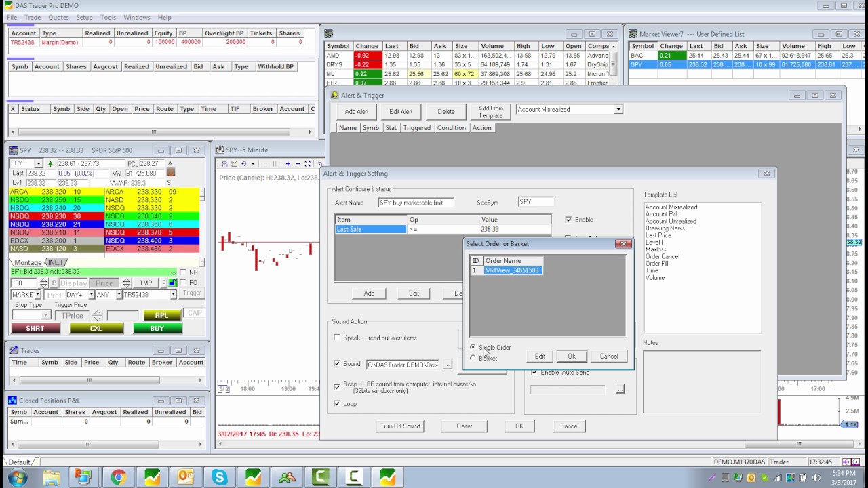
Task: Open the MARKET order type dropdown
Action: [x=37, y=295]
